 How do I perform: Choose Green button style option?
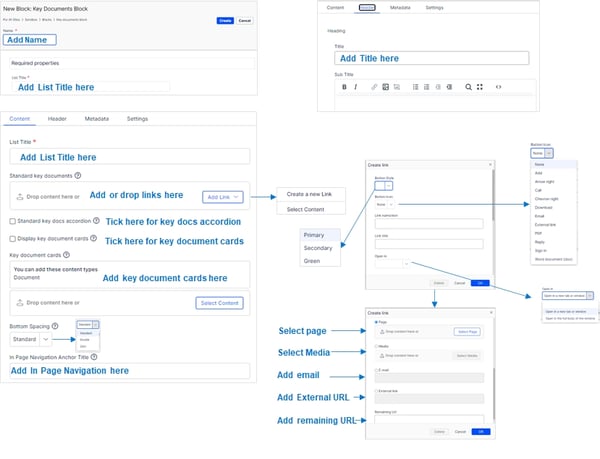pyautogui.click(x=320, y=261)
